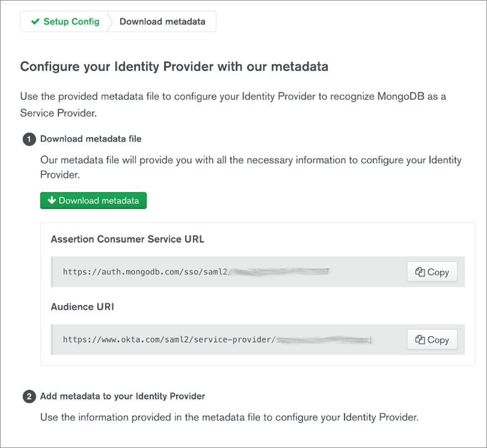Click the Audience URI label
This screenshot has width=487, height=448.
point(82,307)
